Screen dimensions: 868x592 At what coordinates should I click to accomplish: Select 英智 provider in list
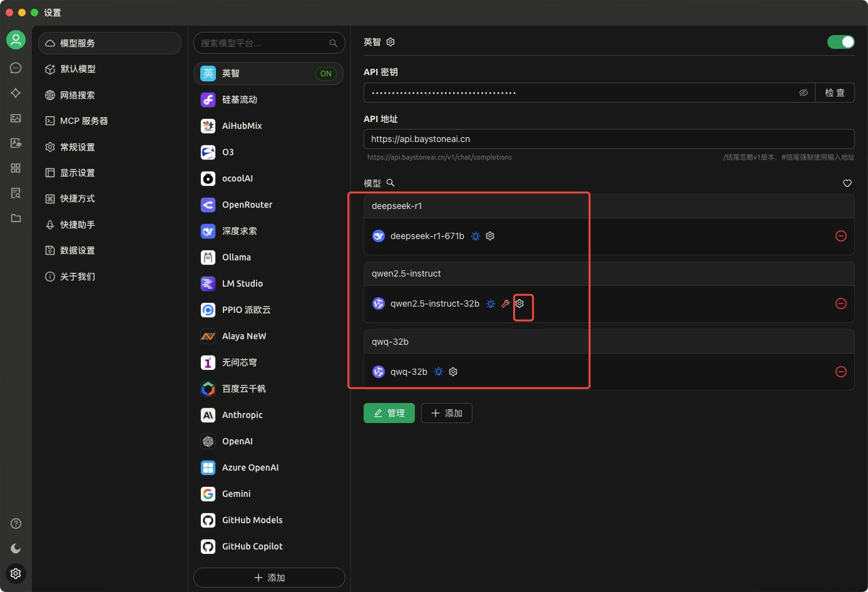[268, 73]
